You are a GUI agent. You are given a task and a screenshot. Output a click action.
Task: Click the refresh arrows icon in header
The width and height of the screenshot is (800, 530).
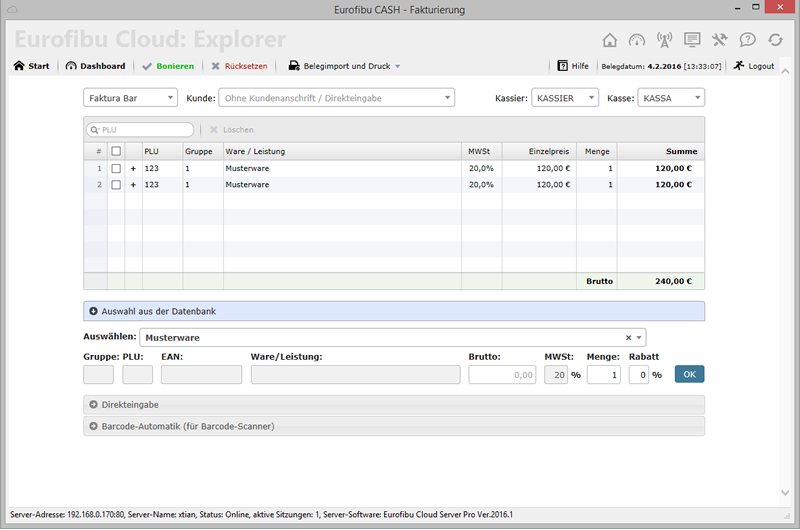coord(776,40)
